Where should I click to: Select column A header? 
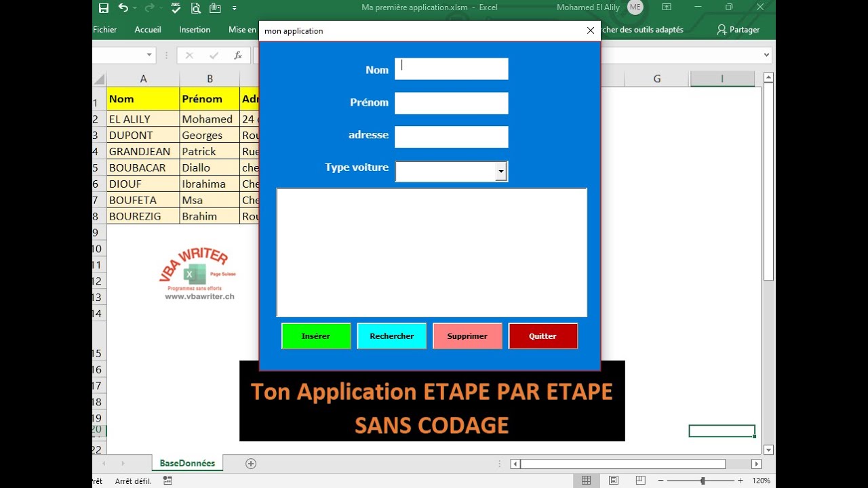143,79
